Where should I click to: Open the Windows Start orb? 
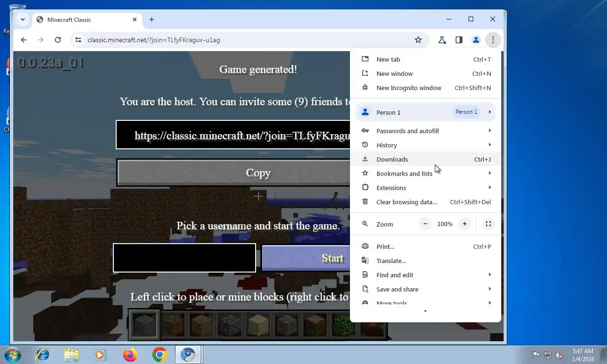[12, 355]
